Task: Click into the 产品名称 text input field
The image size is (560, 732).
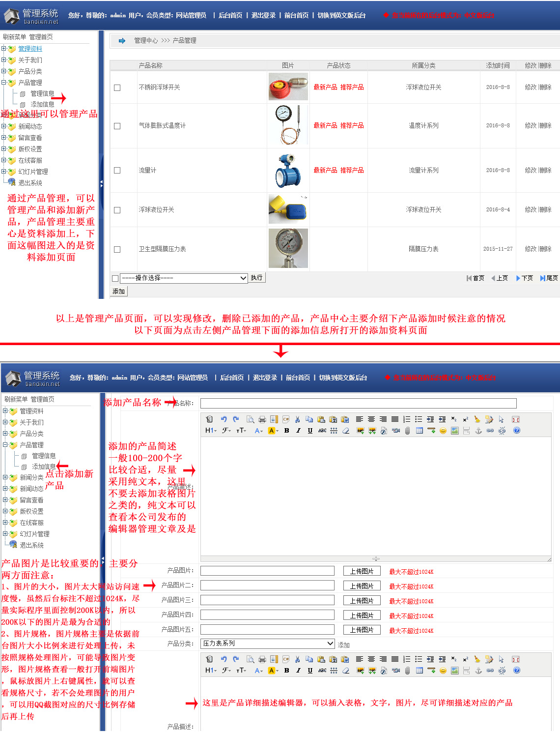Action: (358, 403)
